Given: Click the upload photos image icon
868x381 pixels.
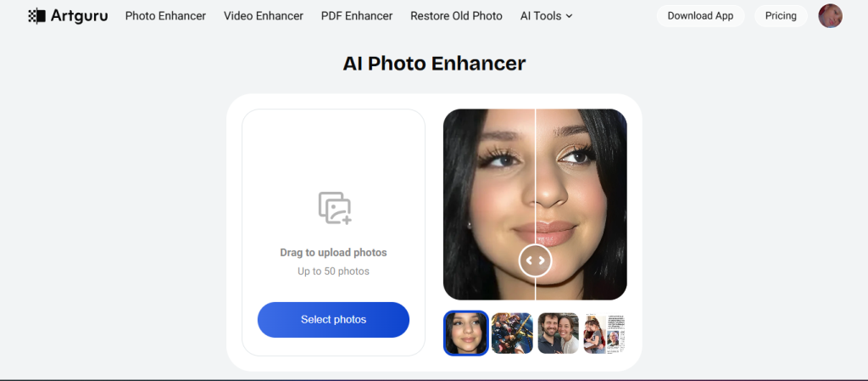Looking at the screenshot, I should pyautogui.click(x=334, y=208).
